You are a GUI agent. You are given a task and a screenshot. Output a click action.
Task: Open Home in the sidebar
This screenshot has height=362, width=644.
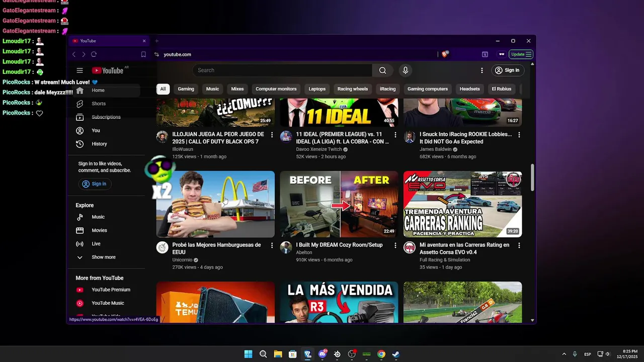(x=107, y=90)
